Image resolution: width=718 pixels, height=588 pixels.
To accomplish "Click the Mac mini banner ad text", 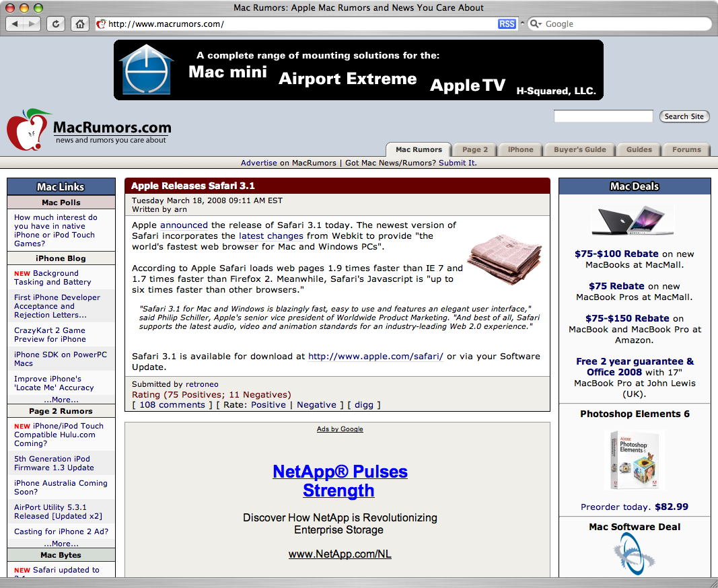I will point(227,72).
